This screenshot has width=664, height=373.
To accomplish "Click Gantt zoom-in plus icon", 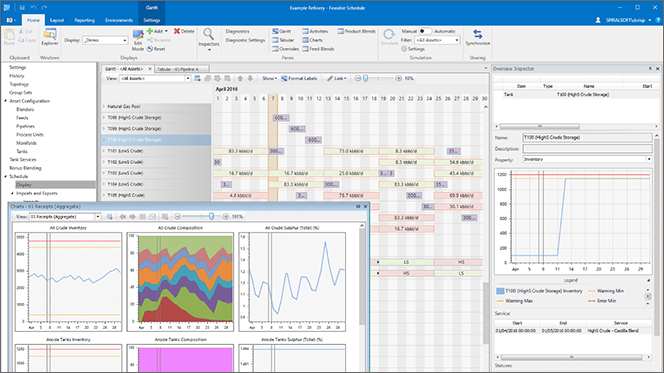I will point(398,78).
